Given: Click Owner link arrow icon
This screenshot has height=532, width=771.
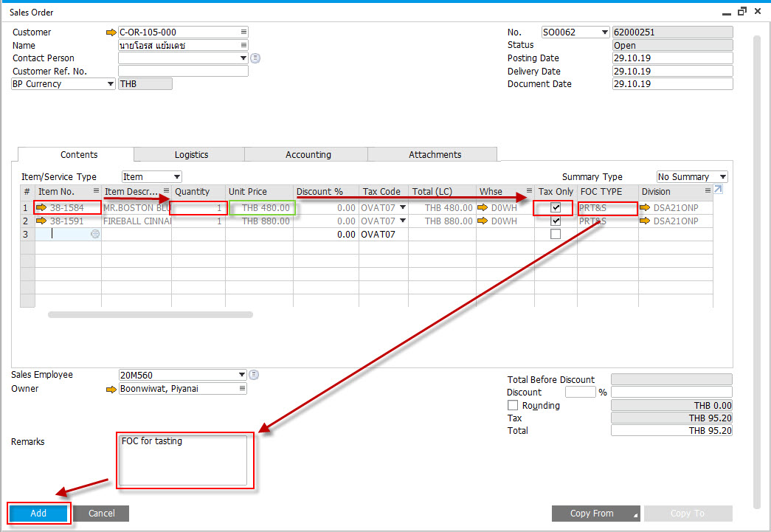Looking at the screenshot, I should [x=111, y=389].
